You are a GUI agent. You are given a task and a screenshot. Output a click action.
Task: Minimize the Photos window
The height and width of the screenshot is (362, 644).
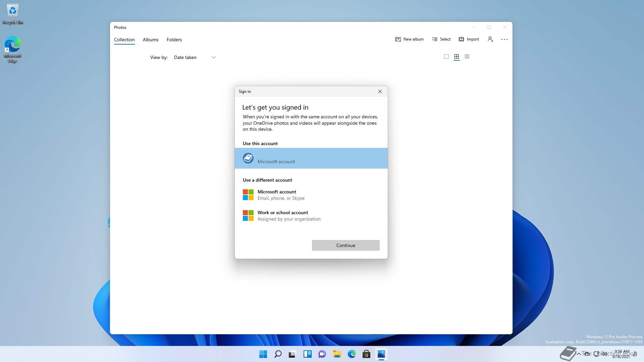(x=474, y=27)
